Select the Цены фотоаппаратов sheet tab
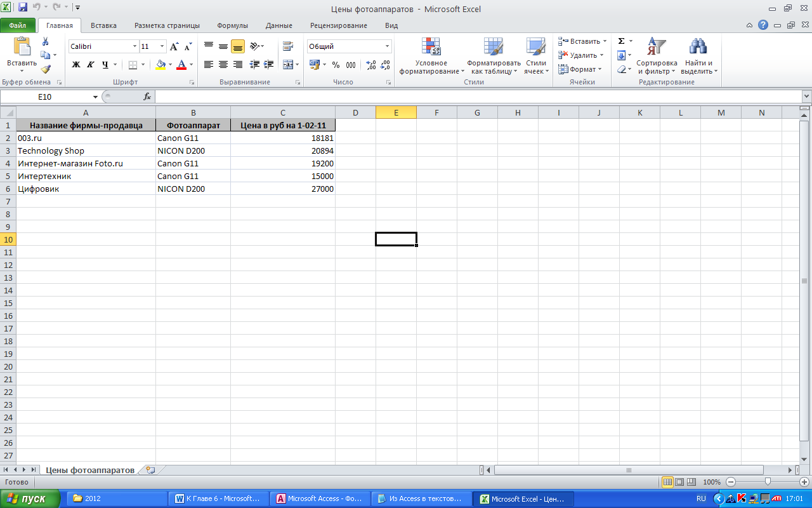The height and width of the screenshot is (508, 812). [89, 470]
